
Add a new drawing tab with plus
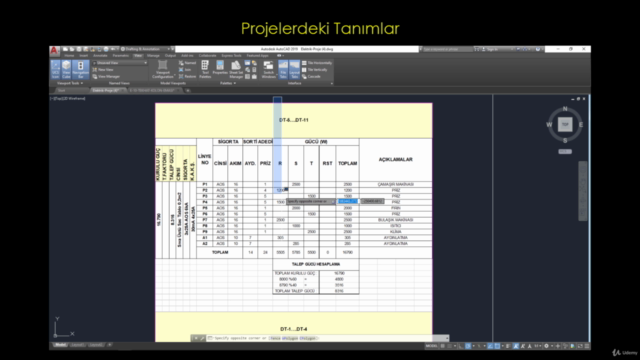(188, 91)
